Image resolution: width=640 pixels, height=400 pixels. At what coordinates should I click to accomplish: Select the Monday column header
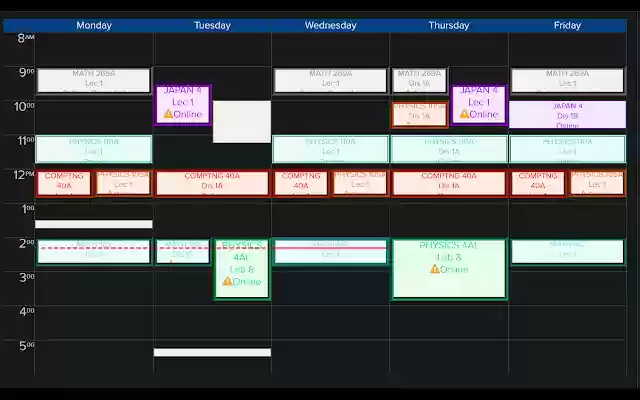pos(94,25)
